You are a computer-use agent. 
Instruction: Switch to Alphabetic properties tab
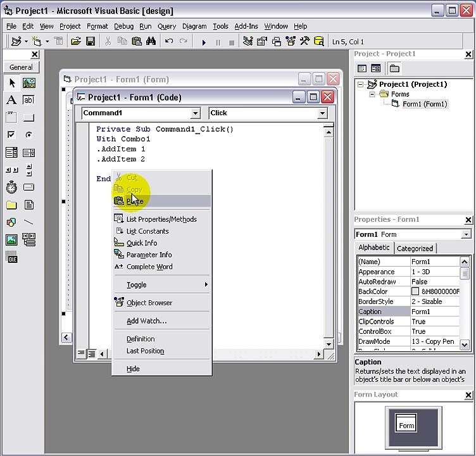374,248
